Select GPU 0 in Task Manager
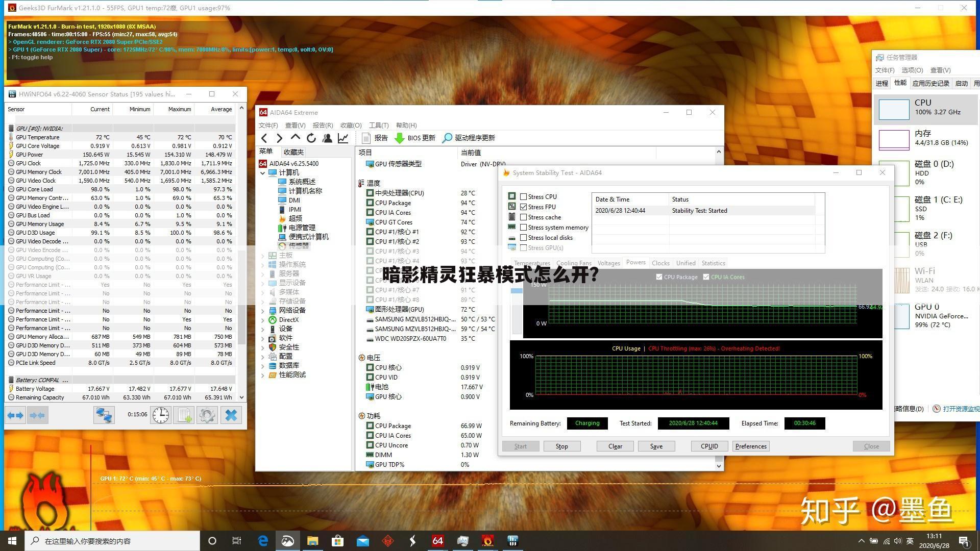Viewport: 980px width, 551px height. [926, 315]
